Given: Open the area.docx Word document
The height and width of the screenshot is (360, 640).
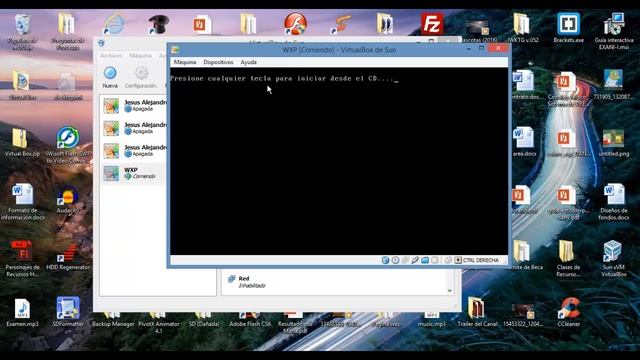Looking at the screenshot, I should coord(524,142).
